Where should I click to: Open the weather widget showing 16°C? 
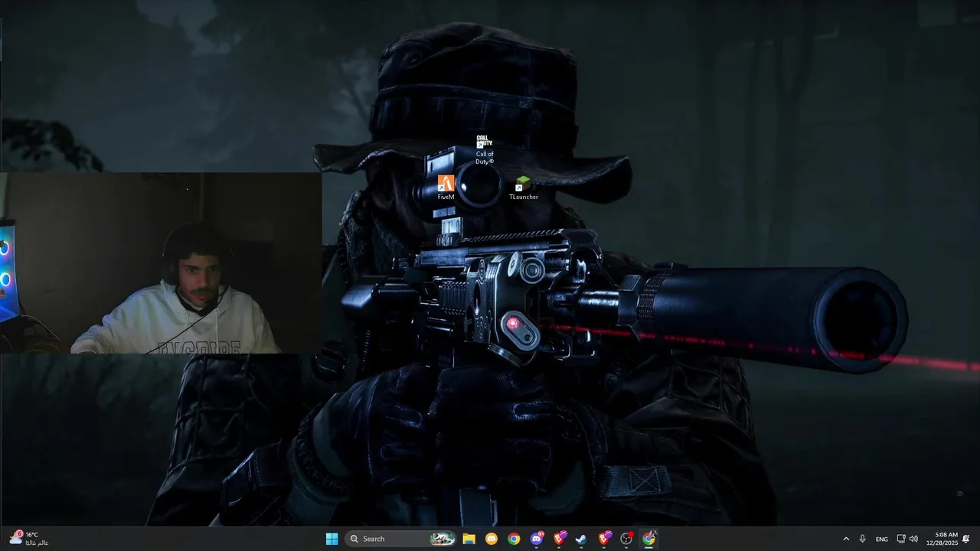coord(29,539)
